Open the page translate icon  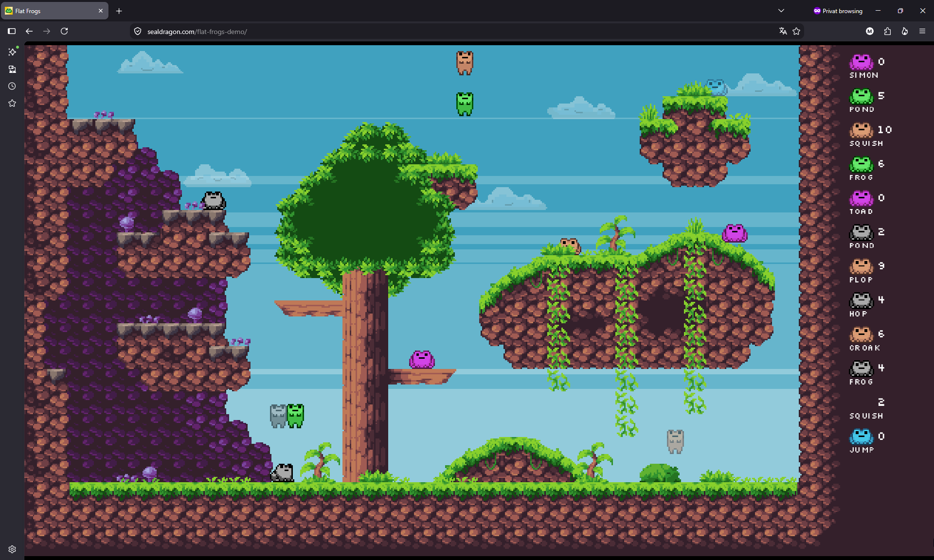783,31
